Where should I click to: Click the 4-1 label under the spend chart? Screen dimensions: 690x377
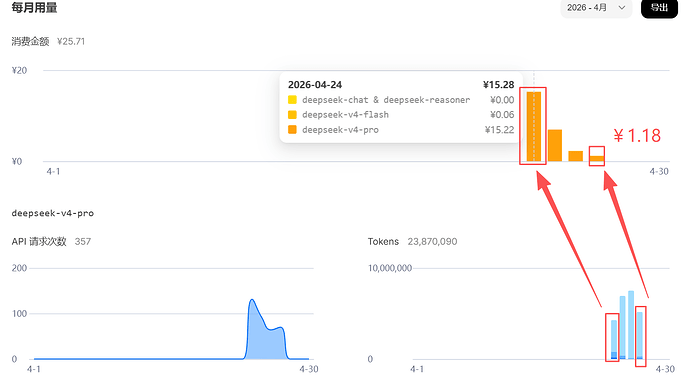pos(53,171)
